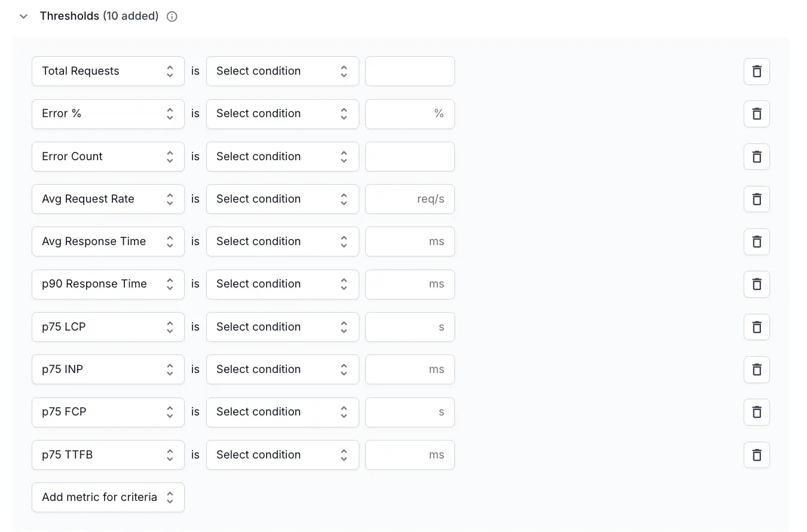Delete the Error % threshold
807x532 pixels.
coord(756,114)
